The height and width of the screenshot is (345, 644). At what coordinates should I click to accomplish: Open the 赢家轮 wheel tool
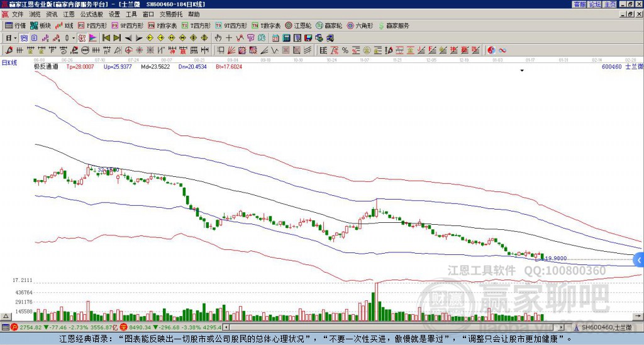pyautogui.click(x=329, y=25)
